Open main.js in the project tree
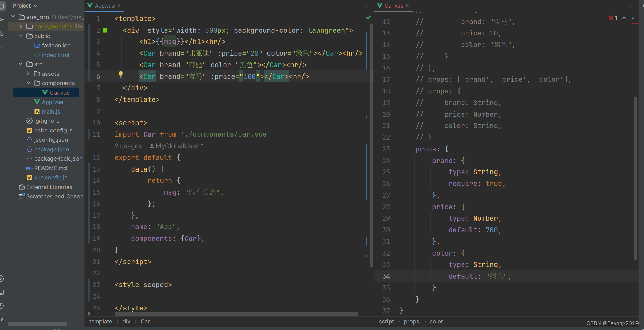The height and width of the screenshot is (330, 644). point(47,111)
